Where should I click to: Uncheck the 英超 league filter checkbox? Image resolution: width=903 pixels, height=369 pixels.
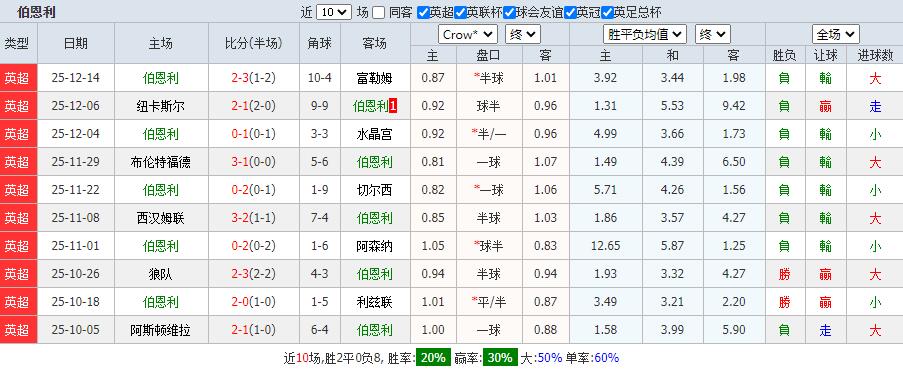coord(423,13)
